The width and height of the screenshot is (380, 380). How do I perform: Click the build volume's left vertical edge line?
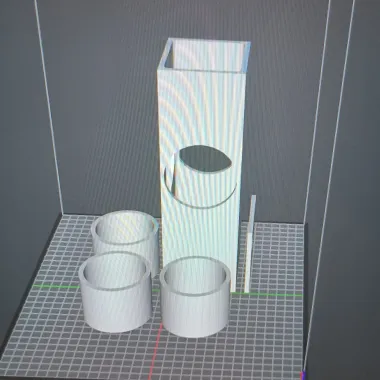click(x=48, y=107)
